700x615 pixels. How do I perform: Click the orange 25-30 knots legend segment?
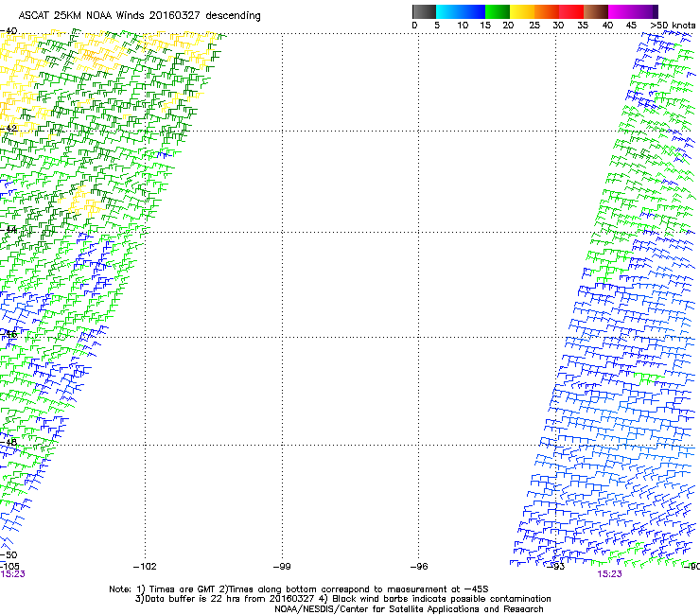click(547, 11)
